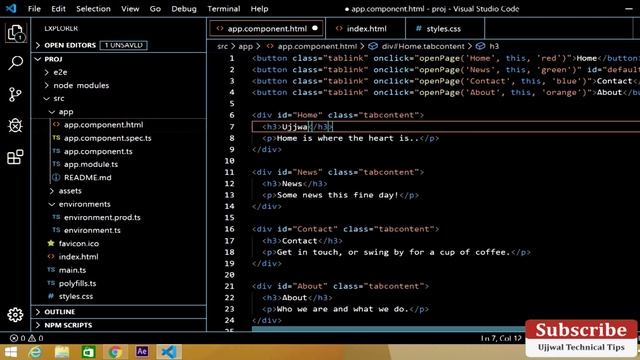Collapse the app folder
Screen dimensions: 640x360
[x=66, y=111]
